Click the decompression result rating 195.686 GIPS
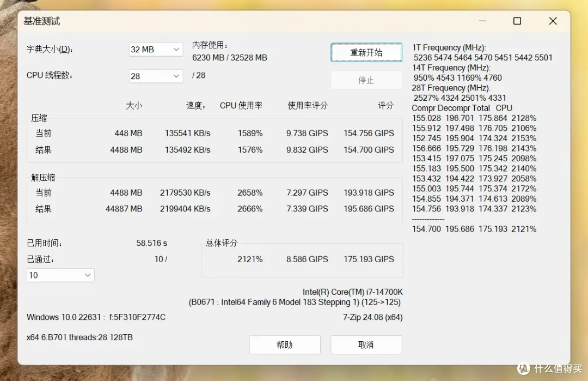Viewport: 588px width, 381px height. (369, 209)
